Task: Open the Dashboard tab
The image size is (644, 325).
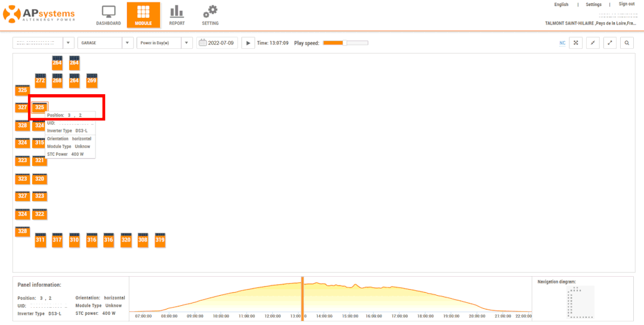Action: [x=108, y=16]
